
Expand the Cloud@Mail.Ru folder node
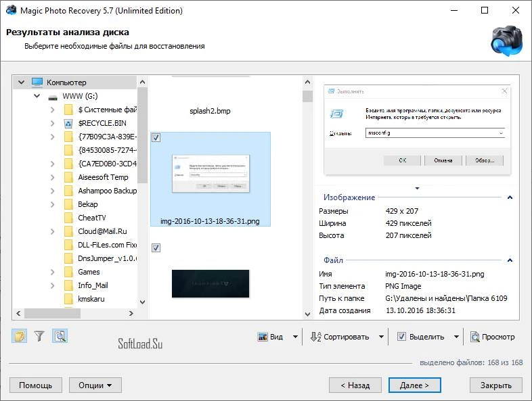click(x=53, y=231)
